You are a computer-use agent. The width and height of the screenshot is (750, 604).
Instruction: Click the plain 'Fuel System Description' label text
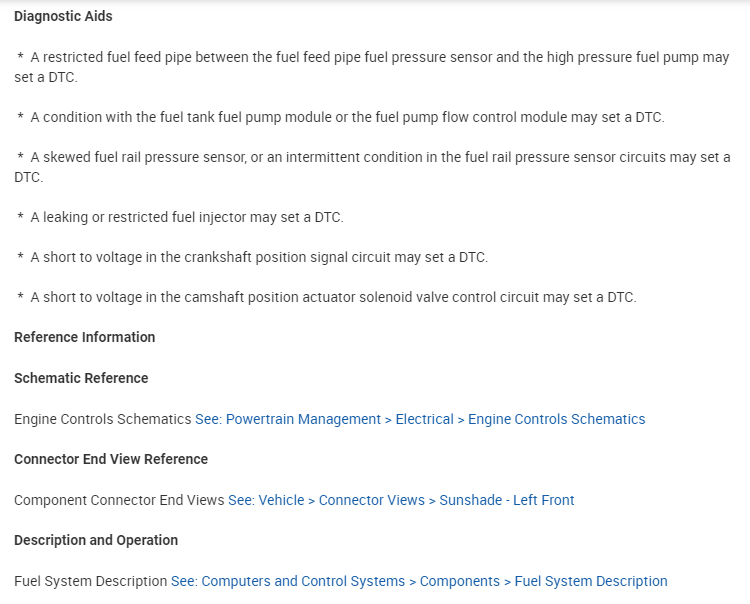coord(90,581)
